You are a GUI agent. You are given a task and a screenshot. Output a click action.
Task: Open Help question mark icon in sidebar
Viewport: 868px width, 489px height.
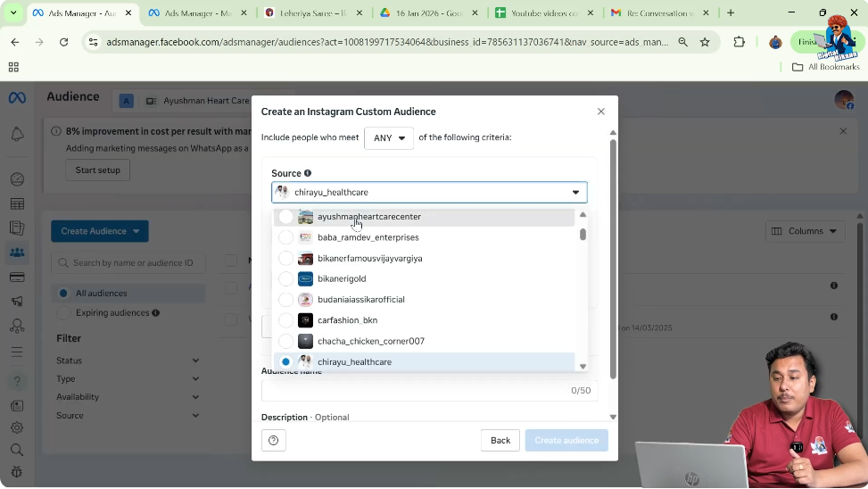(x=17, y=381)
